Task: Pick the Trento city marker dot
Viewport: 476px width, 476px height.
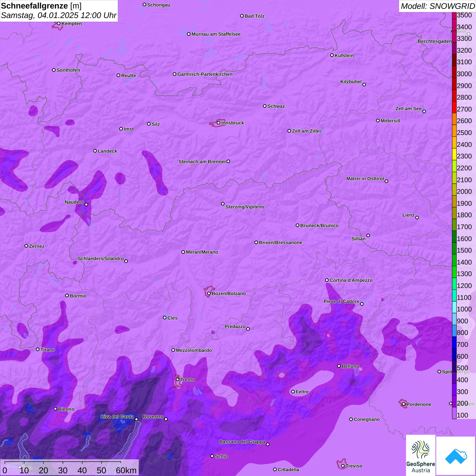Action: coord(177,379)
